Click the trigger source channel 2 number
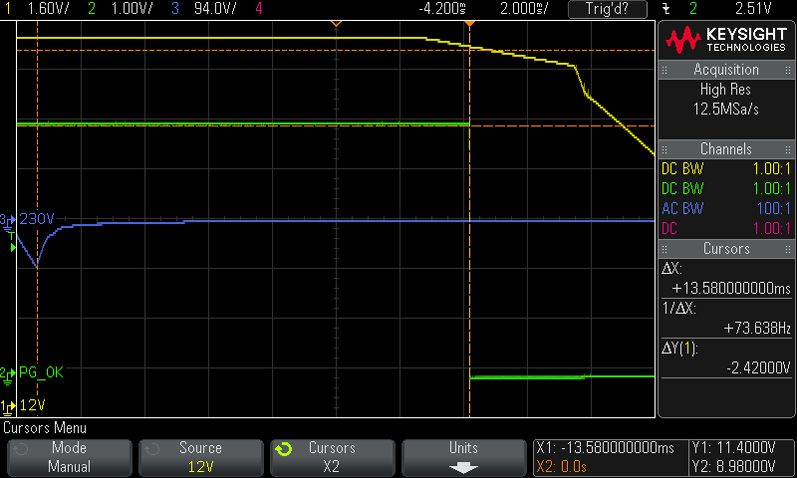797x478 pixels. 693,8
